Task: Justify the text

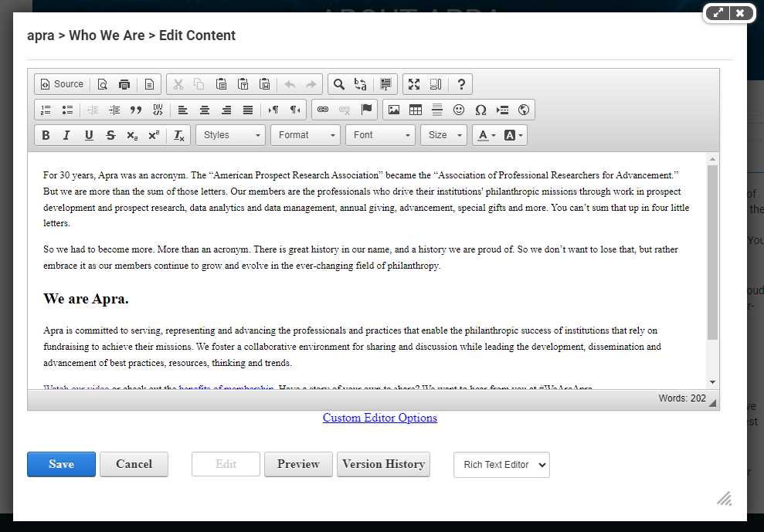Action: point(247,110)
